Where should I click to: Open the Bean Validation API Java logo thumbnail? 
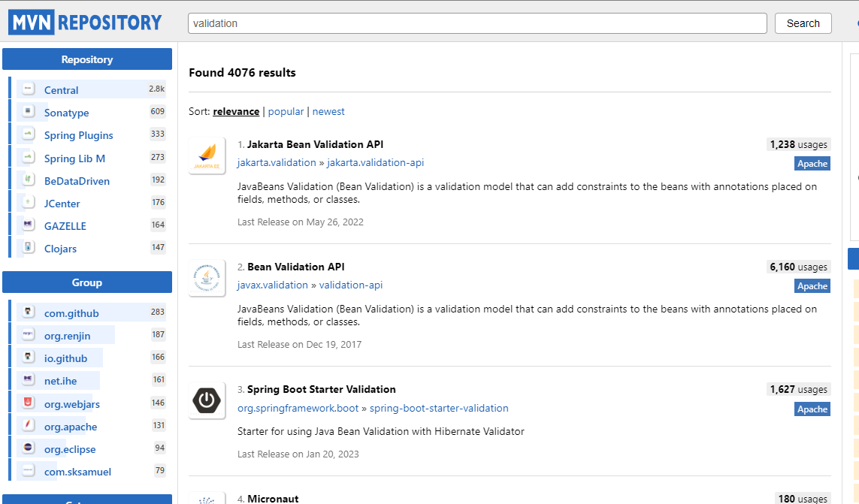point(207,279)
